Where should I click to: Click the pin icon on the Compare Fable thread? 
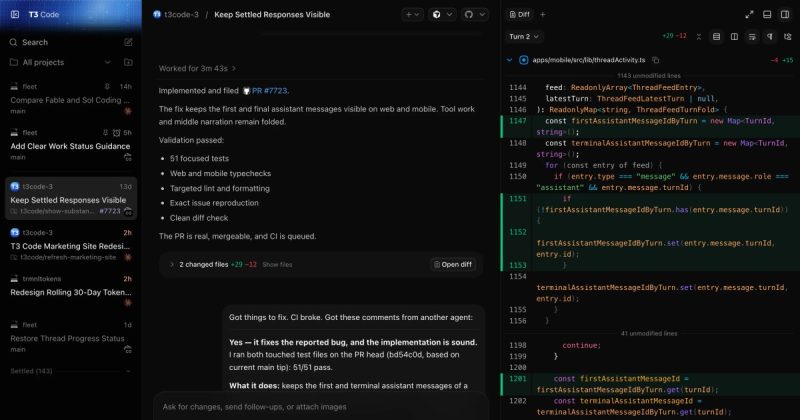click(107, 87)
